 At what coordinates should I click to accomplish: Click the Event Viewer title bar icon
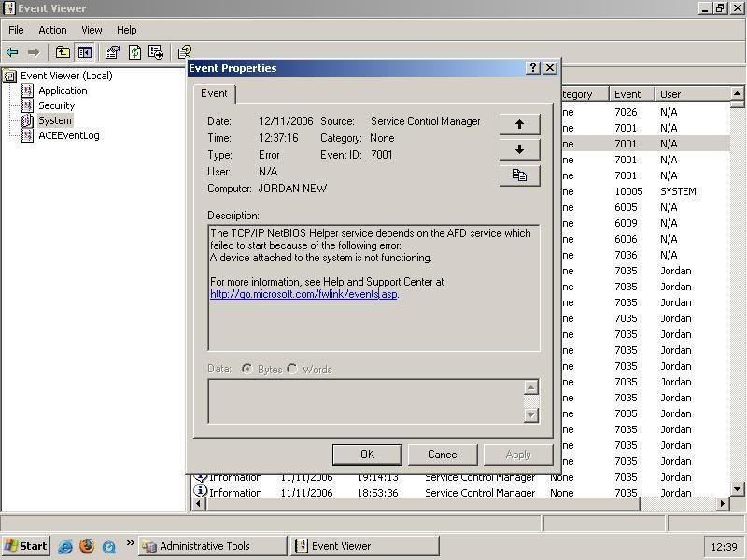9,8
